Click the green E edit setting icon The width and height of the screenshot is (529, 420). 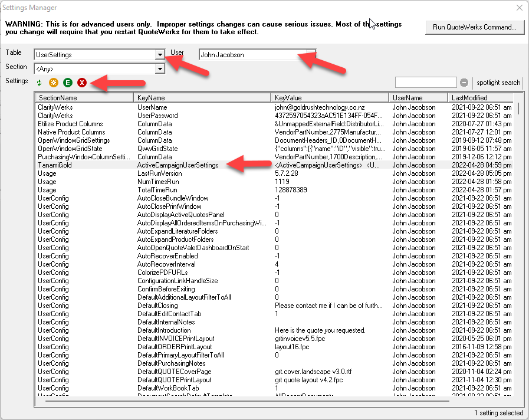68,83
